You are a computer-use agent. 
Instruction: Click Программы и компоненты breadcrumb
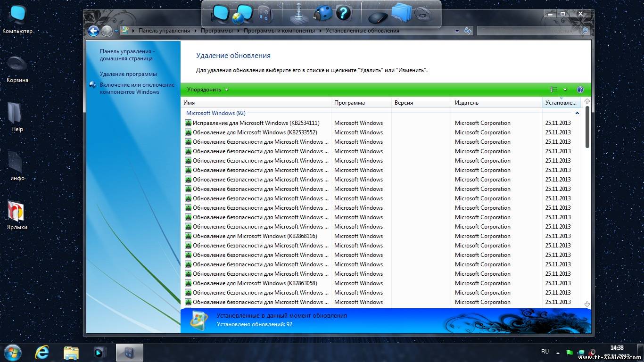click(x=279, y=31)
